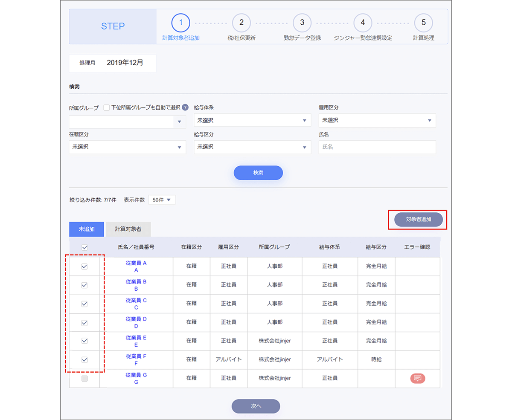Change 表示件数 50件 dropdown

pos(162,200)
